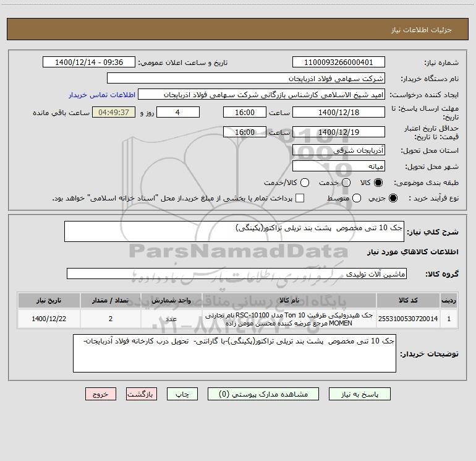
Task: Select the کالا/خدمت radio button
Action: (x=305, y=183)
